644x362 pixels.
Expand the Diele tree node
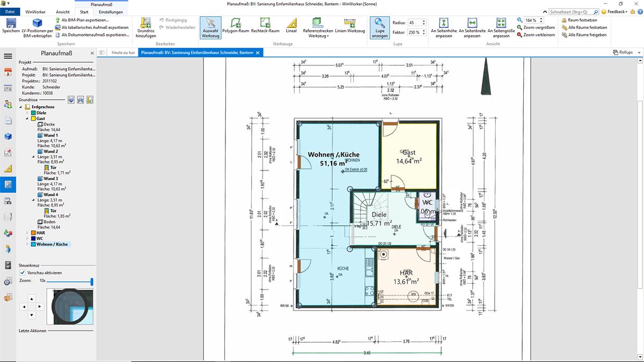pos(27,113)
